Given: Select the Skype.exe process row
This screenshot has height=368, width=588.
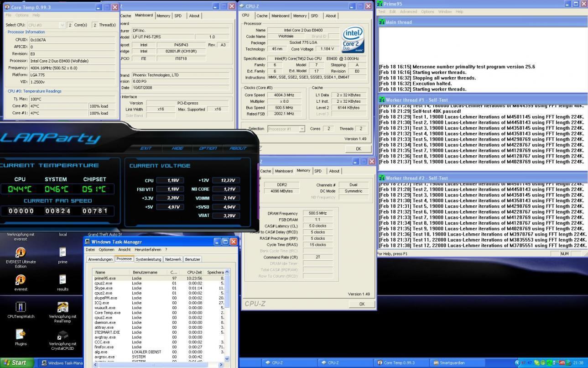Looking at the screenshot, I should tap(159, 288).
